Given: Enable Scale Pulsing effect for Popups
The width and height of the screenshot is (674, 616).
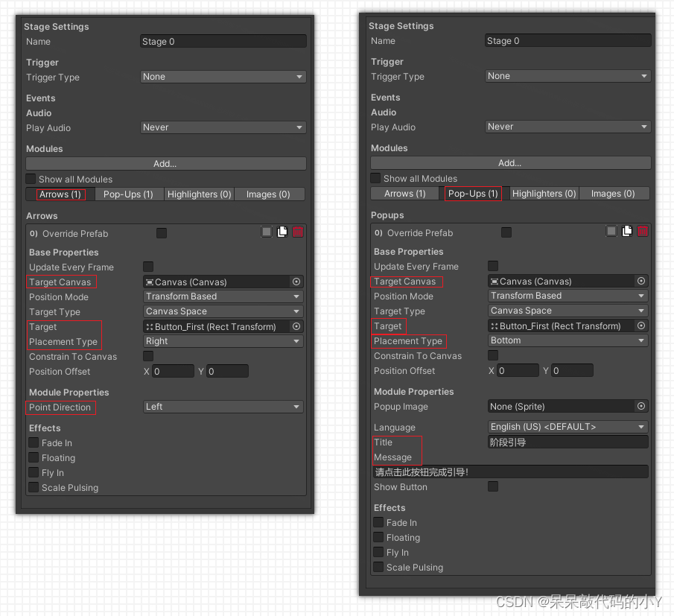Looking at the screenshot, I should (x=378, y=567).
